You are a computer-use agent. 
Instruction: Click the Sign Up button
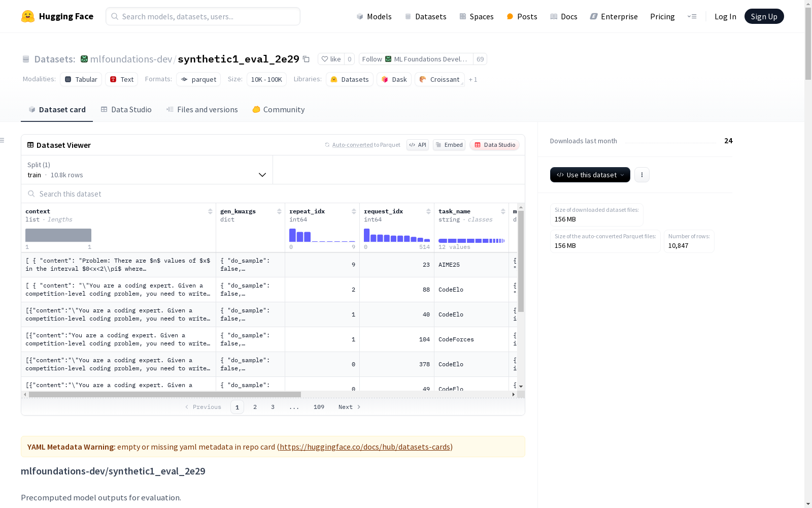coord(764,16)
